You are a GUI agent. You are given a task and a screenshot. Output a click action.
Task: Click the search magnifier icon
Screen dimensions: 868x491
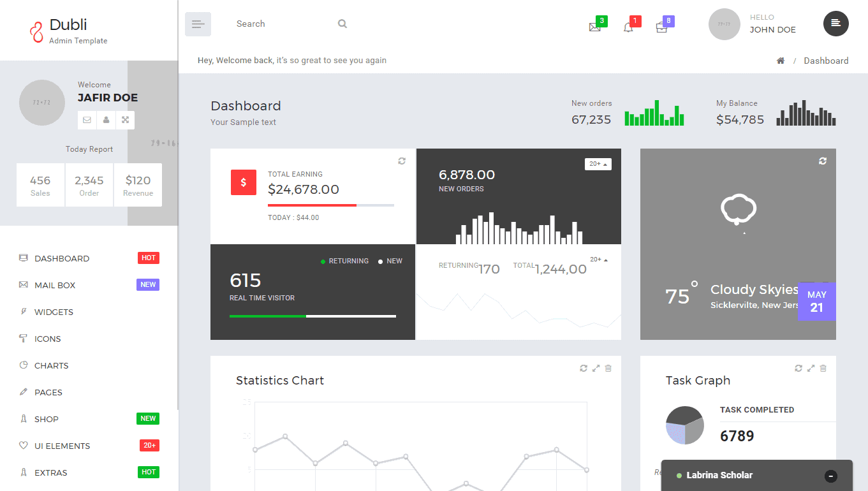pos(342,24)
